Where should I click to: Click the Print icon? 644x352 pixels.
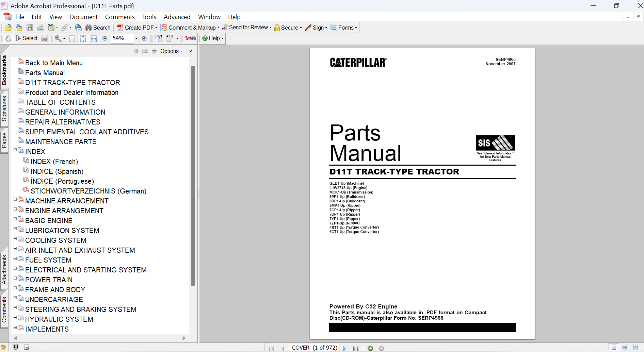pos(41,28)
